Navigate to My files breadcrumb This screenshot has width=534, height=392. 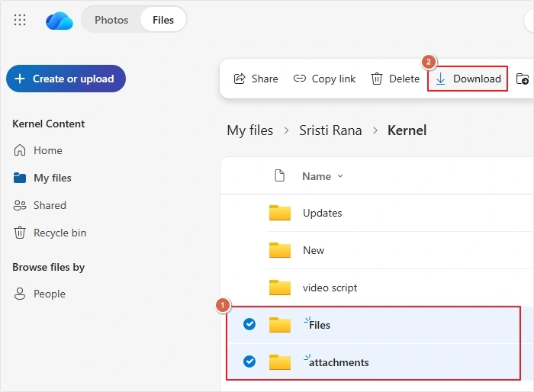click(x=250, y=130)
